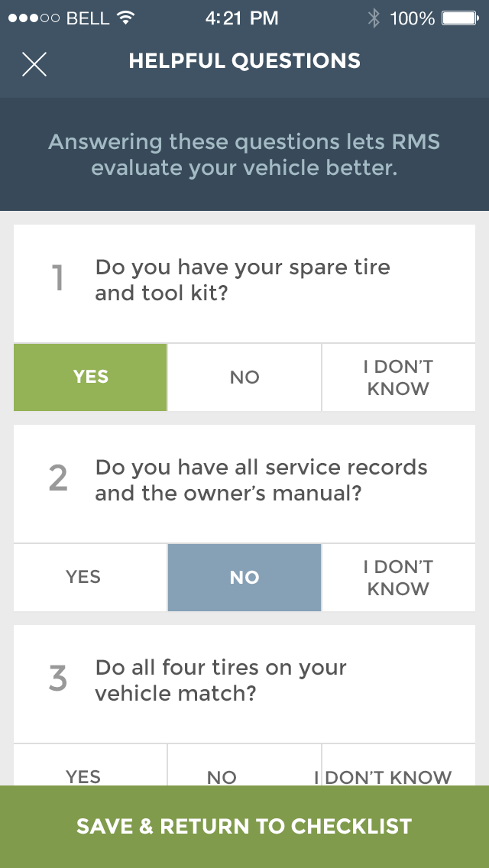Screen dimensions: 489x868
Task: Choose I DON'T KNOW for service records
Action: click(398, 578)
